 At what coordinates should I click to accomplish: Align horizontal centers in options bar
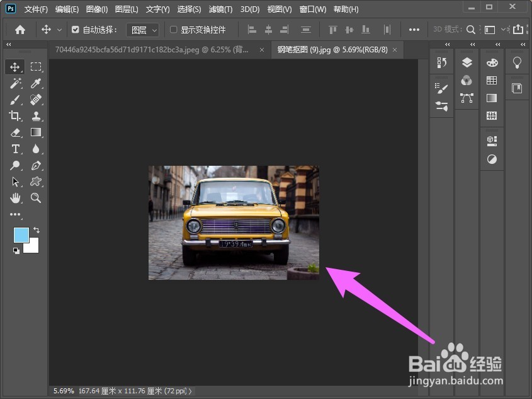[268, 30]
